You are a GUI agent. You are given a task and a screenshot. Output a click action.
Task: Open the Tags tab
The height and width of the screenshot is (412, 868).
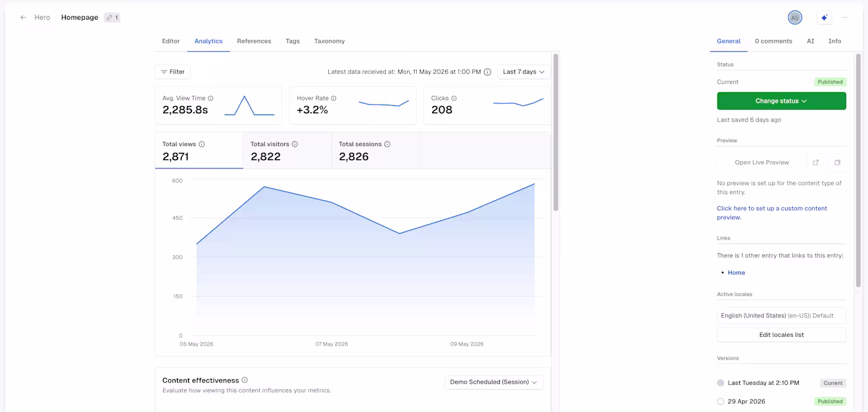tap(293, 41)
